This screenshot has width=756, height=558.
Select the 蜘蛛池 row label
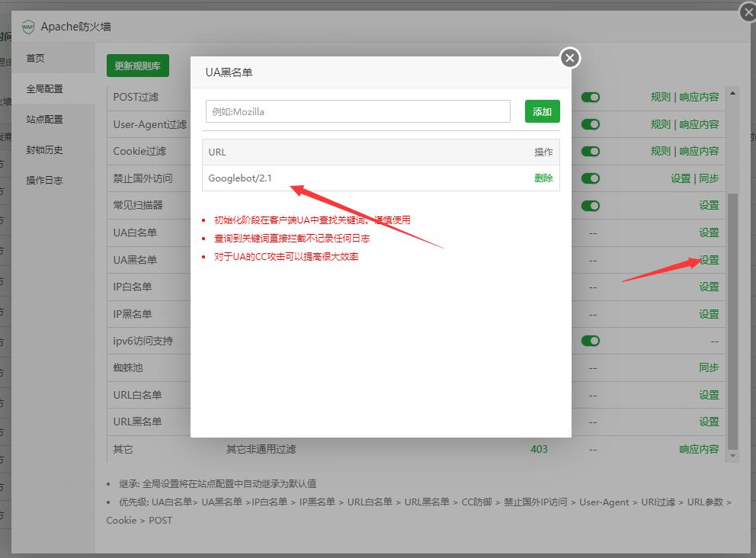128,367
